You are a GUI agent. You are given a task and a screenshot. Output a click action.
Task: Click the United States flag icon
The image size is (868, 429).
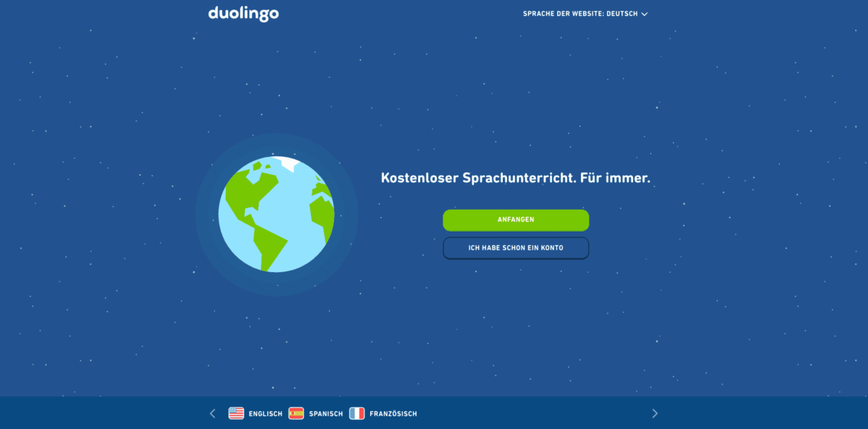(x=237, y=414)
